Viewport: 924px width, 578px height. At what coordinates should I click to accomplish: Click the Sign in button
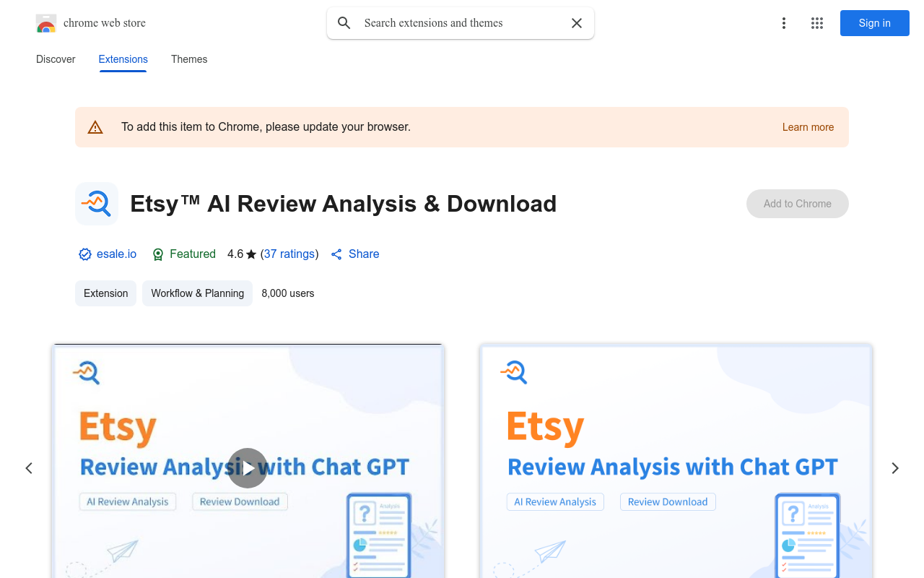pyautogui.click(x=875, y=23)
